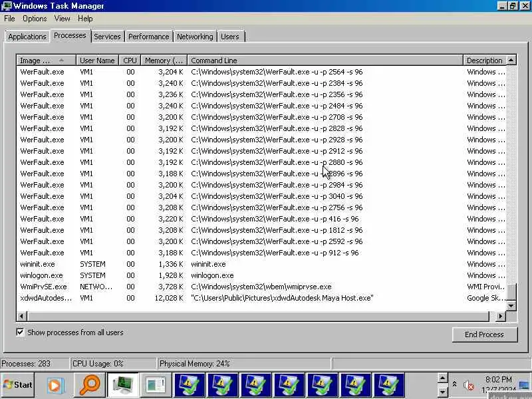The height and width of the screenshot is (399, 532).
Task: Click the Task Manager title bar icon
Action: click(x=7, y=5)
